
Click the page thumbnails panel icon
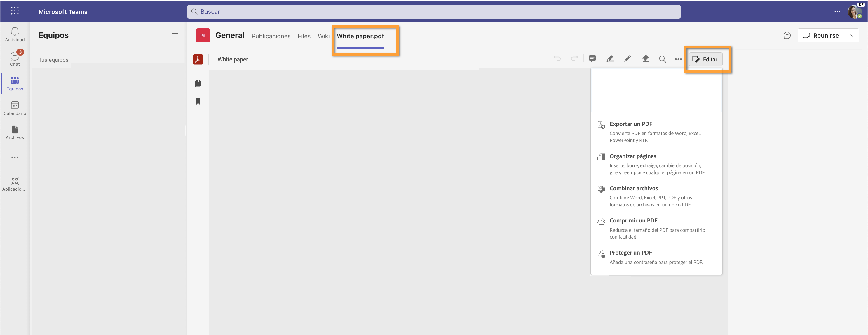(198, 83)
